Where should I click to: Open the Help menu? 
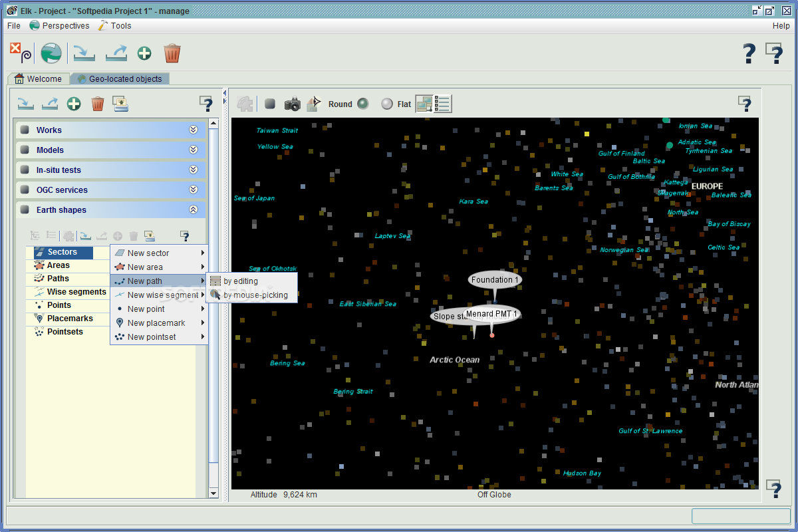tap(781, 26)
